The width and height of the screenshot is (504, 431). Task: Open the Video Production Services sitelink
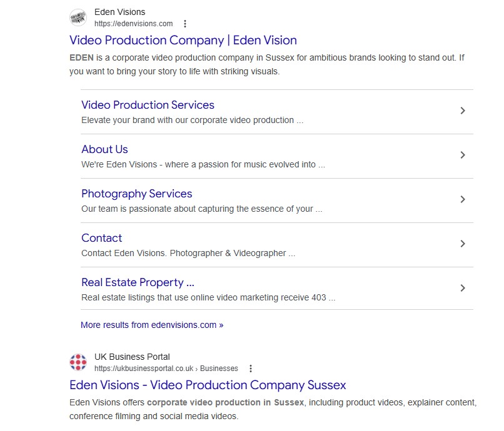(148, 105)
